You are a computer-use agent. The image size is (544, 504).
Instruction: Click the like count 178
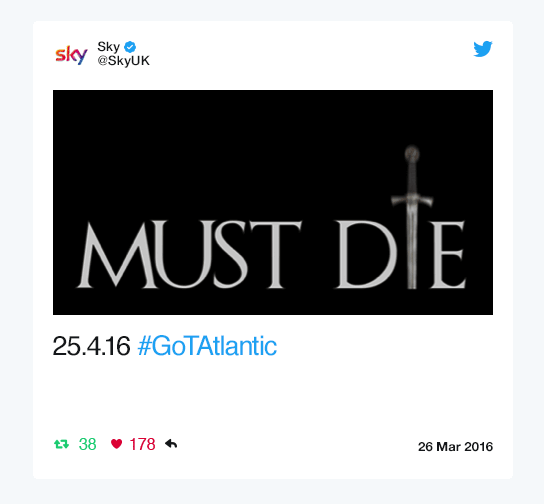point(142,444)
